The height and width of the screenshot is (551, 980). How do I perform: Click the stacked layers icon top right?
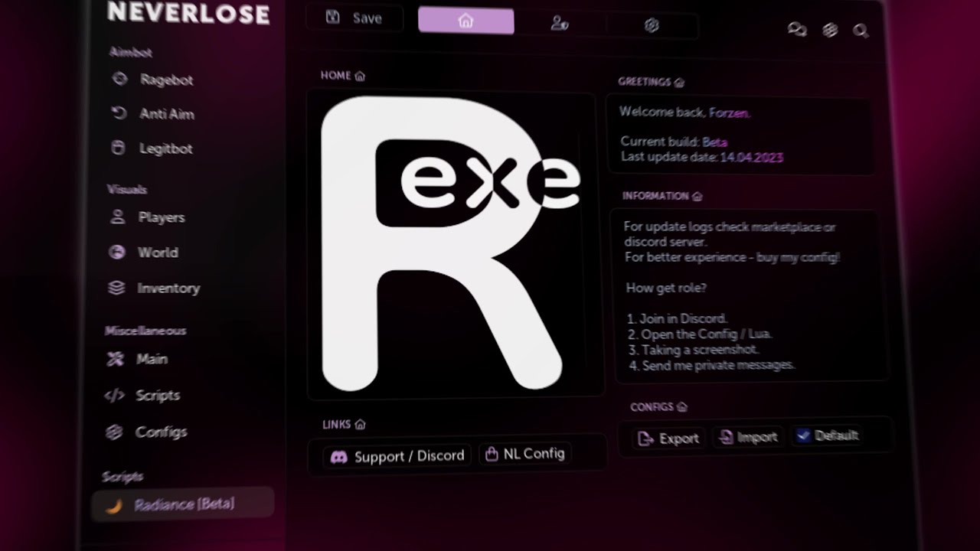click(830, 30)
